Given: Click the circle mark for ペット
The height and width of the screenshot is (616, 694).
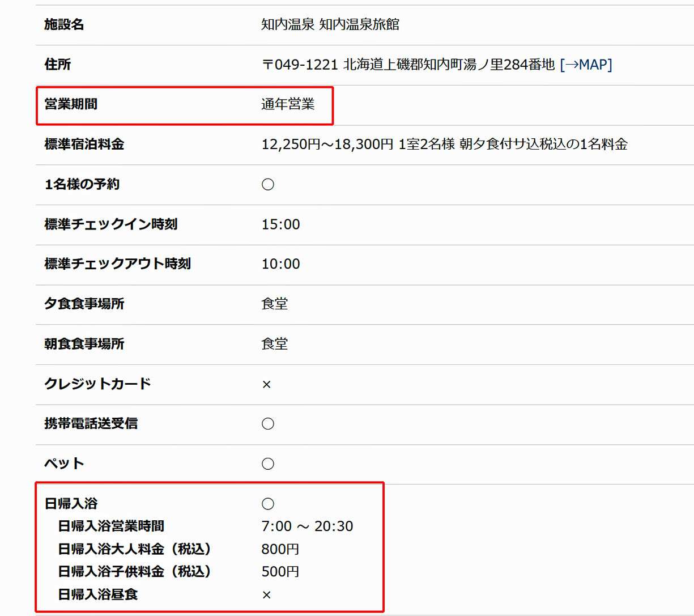Looking at the screenshot, I should click(268, 464).
